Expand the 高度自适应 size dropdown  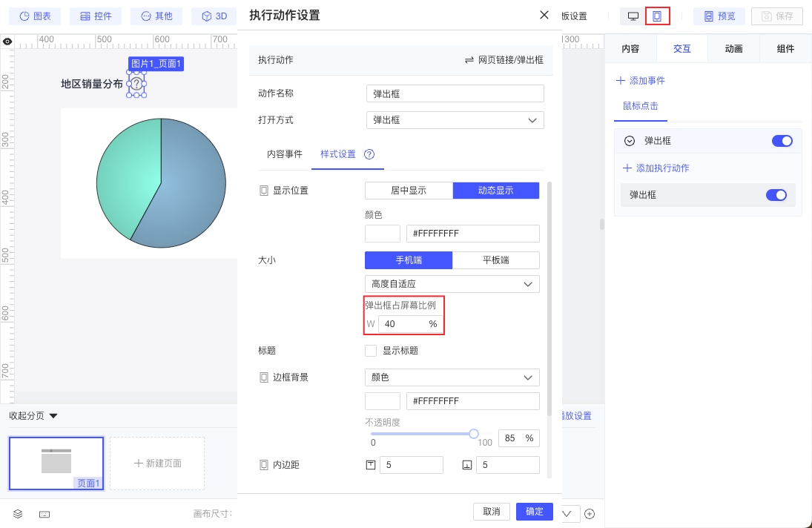point(452,284)
